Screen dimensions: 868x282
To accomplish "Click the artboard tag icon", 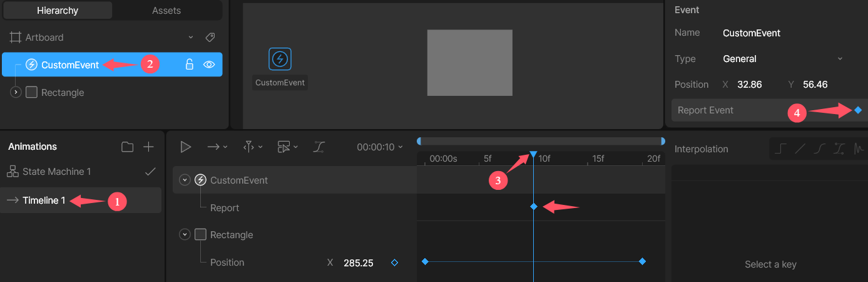I will point(210,38).
